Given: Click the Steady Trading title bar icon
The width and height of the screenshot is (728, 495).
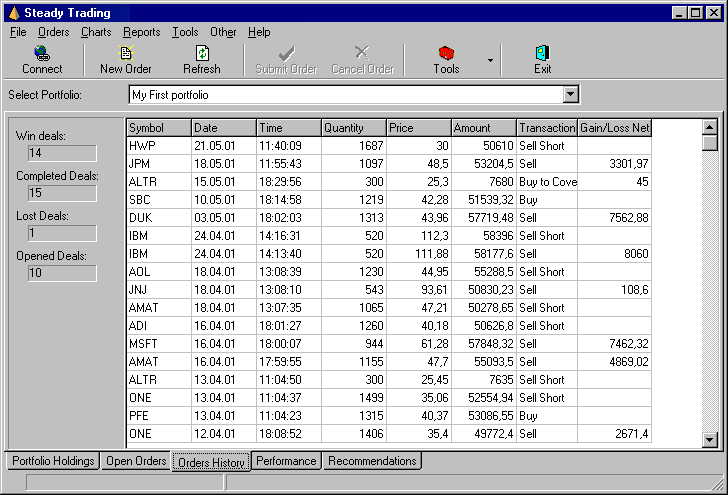Looking at the screenshot, I should pyautogui.click(x=14, y=13).
